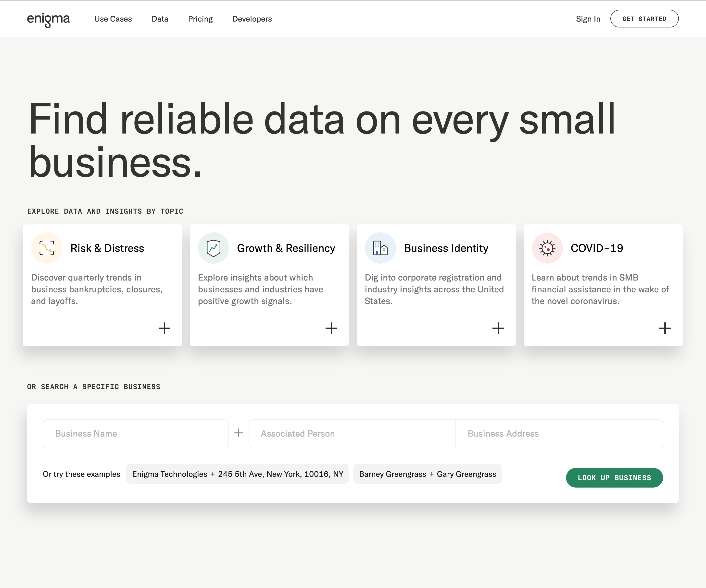Open the Business Identity topic title
The image size is (706, 588).
[x=446, y=248]
